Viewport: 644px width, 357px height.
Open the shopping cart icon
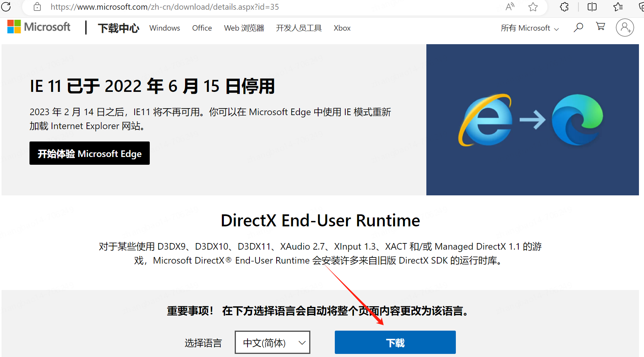click(601, 26)
